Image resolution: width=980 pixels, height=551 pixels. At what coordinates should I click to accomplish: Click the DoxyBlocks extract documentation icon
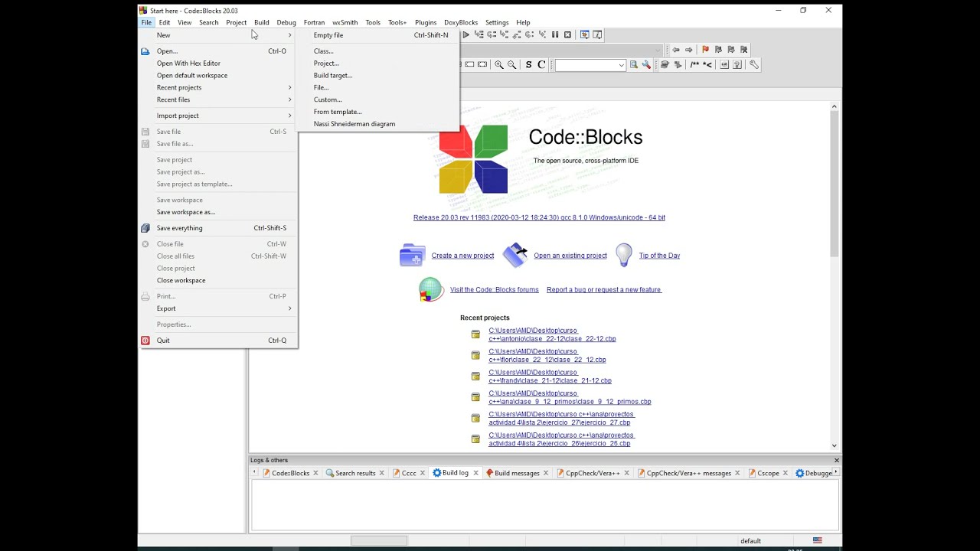pos(678,65)
